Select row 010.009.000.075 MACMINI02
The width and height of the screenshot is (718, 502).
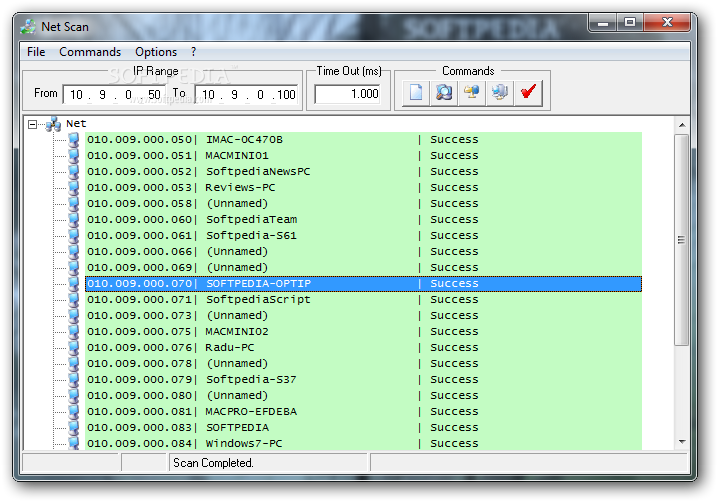pyautogui.click(x=364, y=332)
